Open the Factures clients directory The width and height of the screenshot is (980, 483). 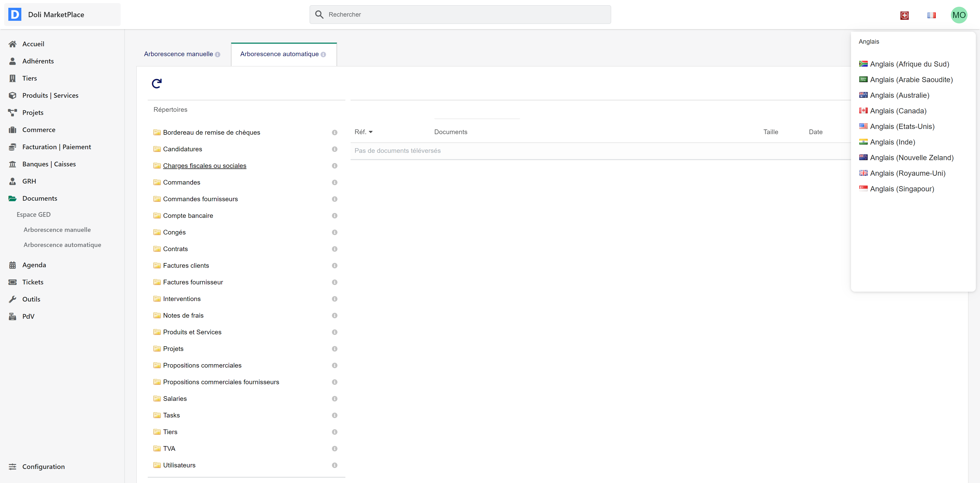click(186, 265)
